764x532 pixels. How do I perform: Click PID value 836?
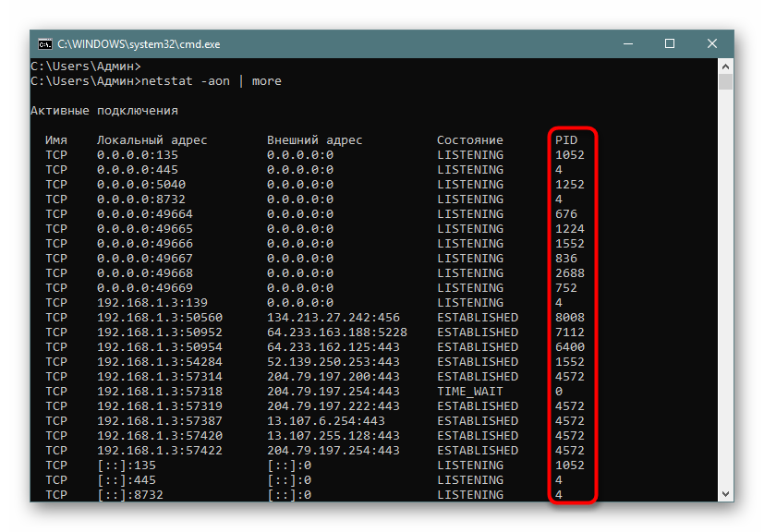(566, 259)
